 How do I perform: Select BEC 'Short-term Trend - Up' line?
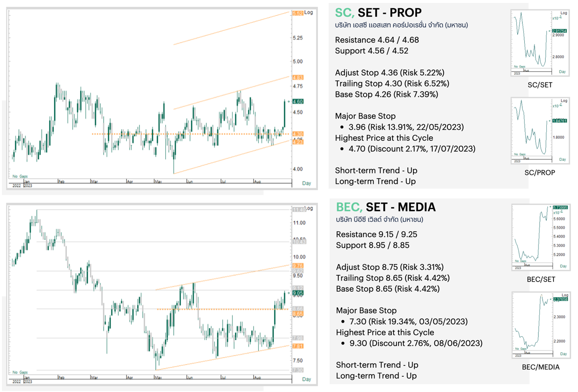[377, 365]
